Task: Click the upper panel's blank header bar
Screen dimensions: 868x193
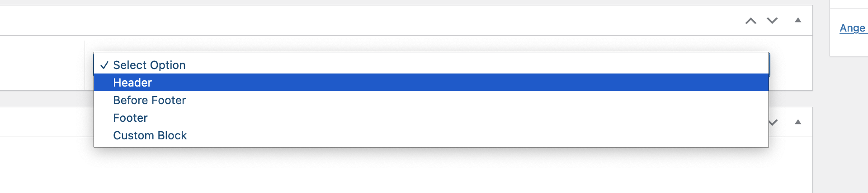Action: click(x=362, y=20)
